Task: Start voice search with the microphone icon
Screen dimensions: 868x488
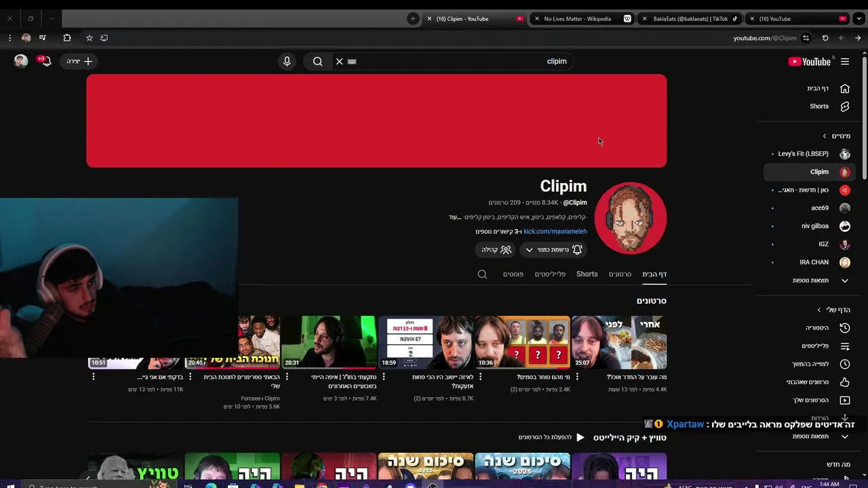Action: click(x=287, y=62)
